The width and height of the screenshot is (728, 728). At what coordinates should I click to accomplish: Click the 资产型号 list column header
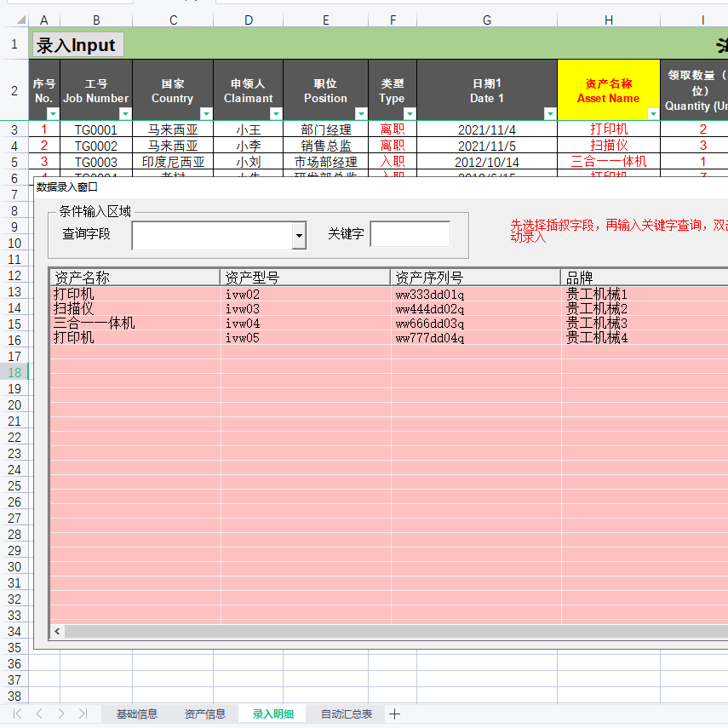(305, 278)
